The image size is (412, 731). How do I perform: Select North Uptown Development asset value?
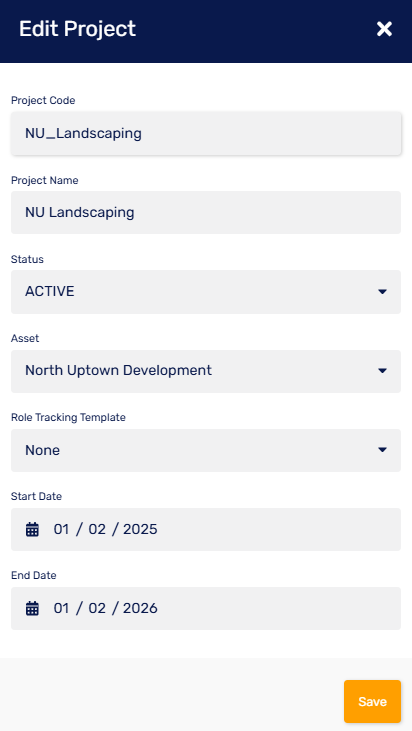pyautogui.click(x=118, y=371)
